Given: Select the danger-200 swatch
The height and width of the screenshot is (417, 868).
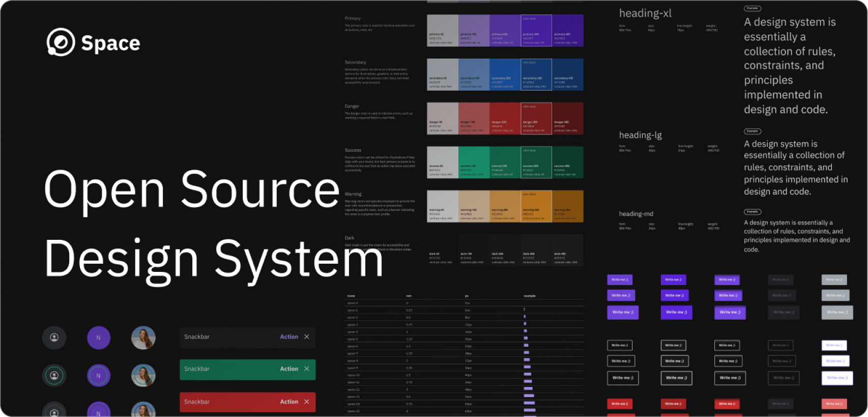Looking at the screenshot, I should pos(505,119).
